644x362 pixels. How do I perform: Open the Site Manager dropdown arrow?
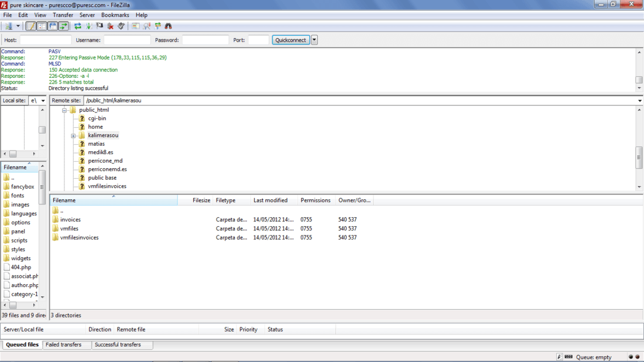click(x=18, y=26)
